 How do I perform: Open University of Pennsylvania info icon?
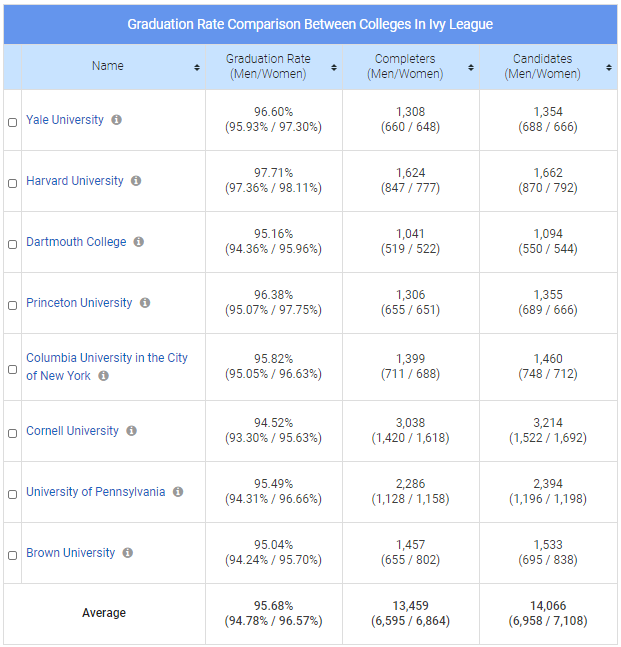pyautogui.click(x=178, y=492)
